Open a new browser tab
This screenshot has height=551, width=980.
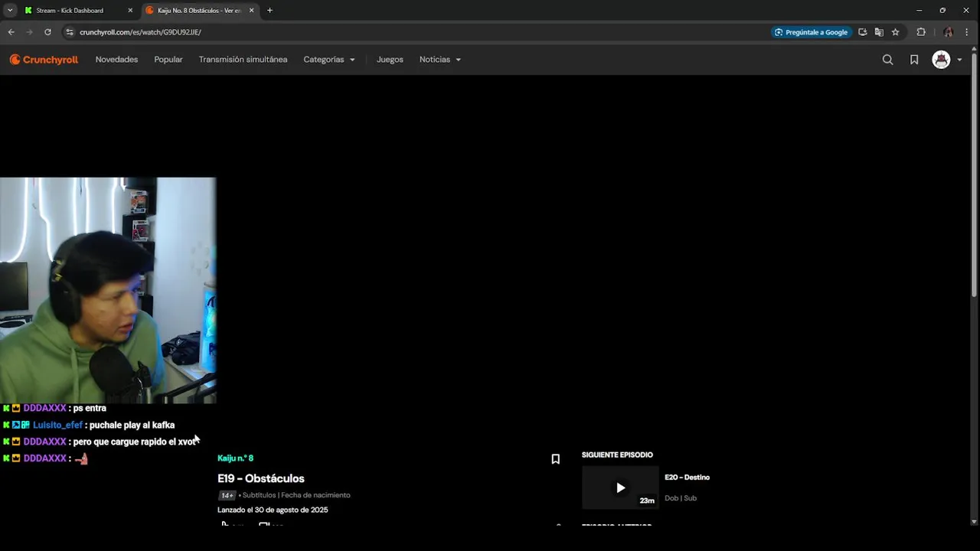(269, 11)
